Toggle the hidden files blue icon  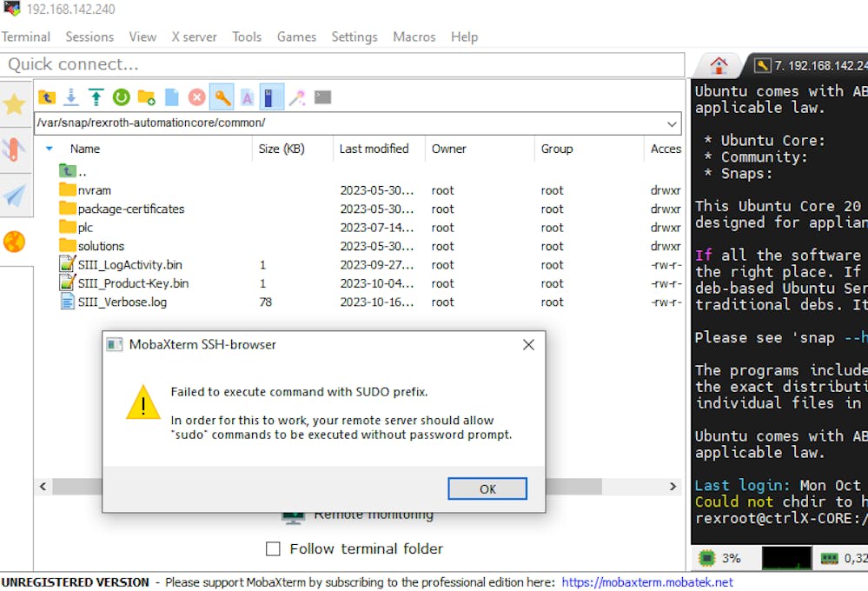271,97
